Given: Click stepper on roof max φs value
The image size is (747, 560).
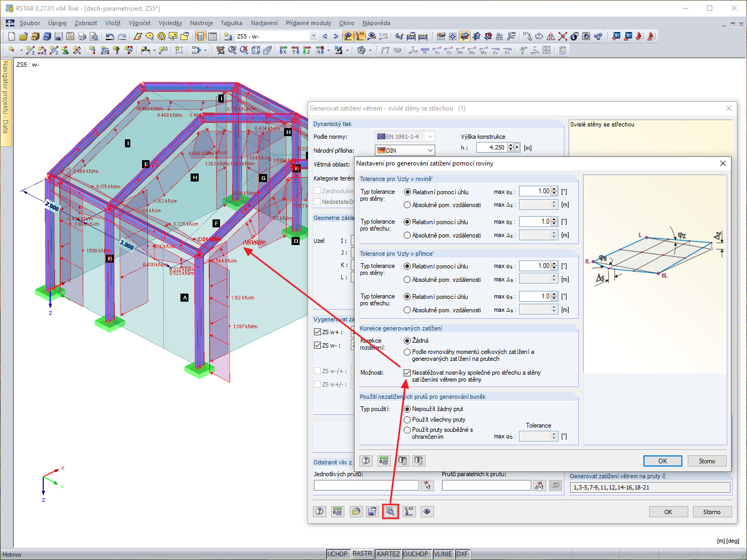Looking at the screenshot, I should tap(554, 296).
